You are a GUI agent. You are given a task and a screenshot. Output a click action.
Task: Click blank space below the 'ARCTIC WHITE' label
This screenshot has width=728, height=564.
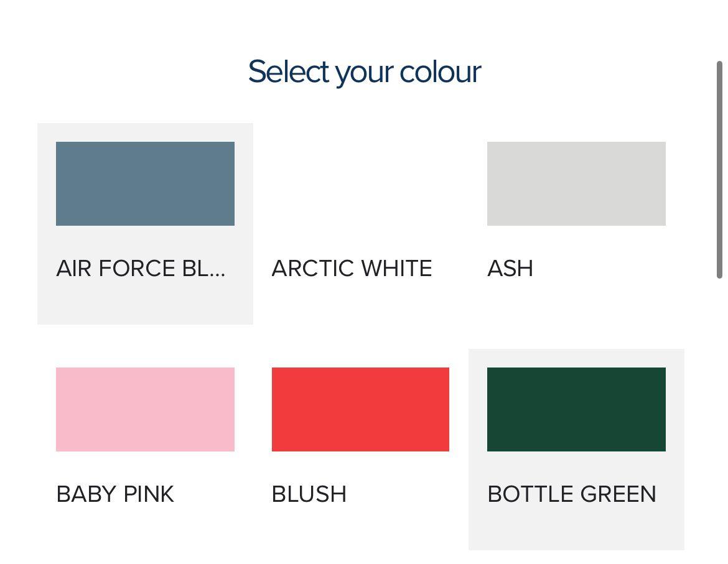click(x=360, y=305)
